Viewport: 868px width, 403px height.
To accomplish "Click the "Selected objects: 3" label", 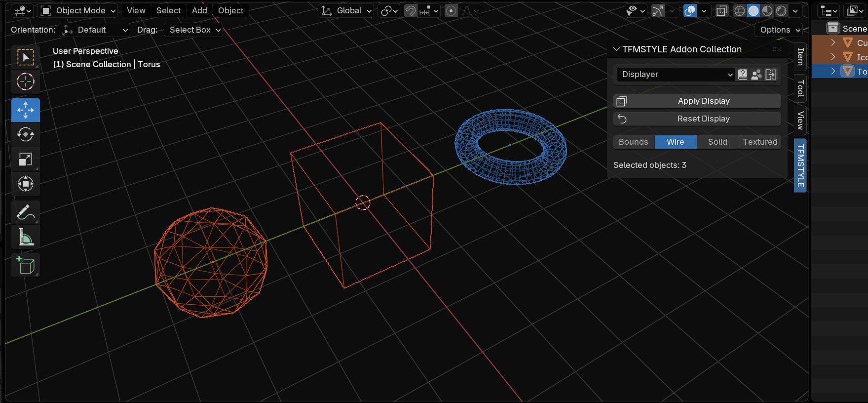I will tap(650, 165).
